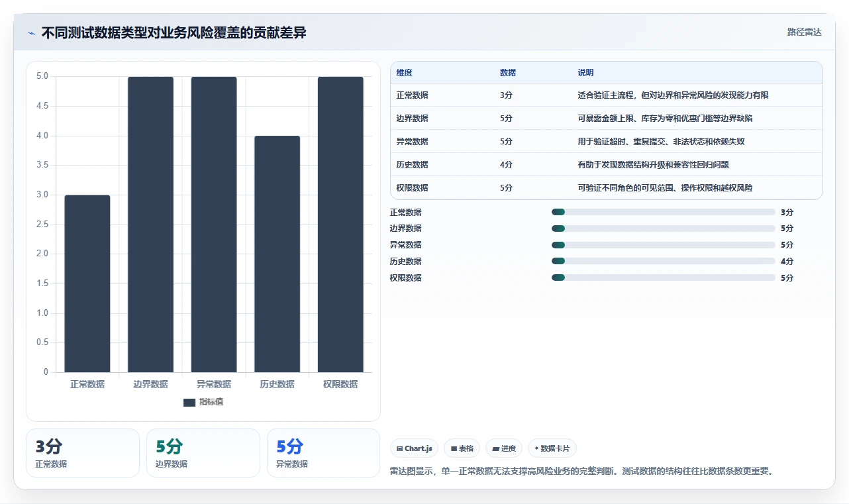Click the 异常数据 progress bar

click(663, 245)
